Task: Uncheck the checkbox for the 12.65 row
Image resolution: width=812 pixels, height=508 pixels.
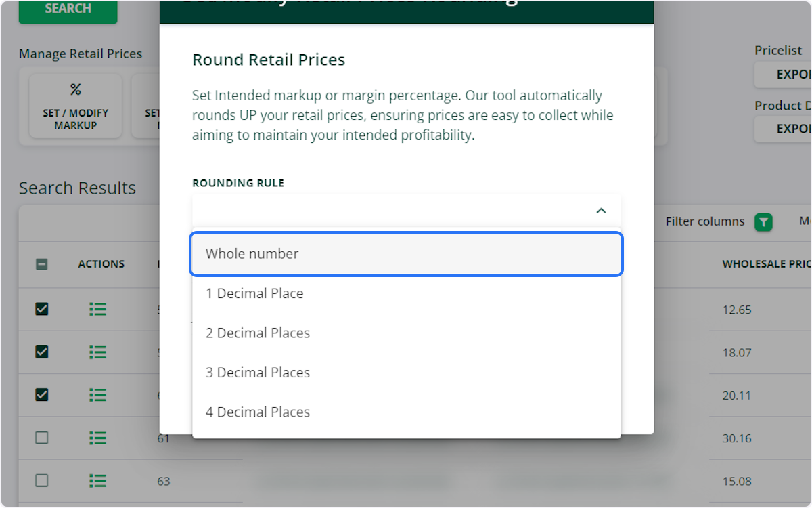Action: 42,309
